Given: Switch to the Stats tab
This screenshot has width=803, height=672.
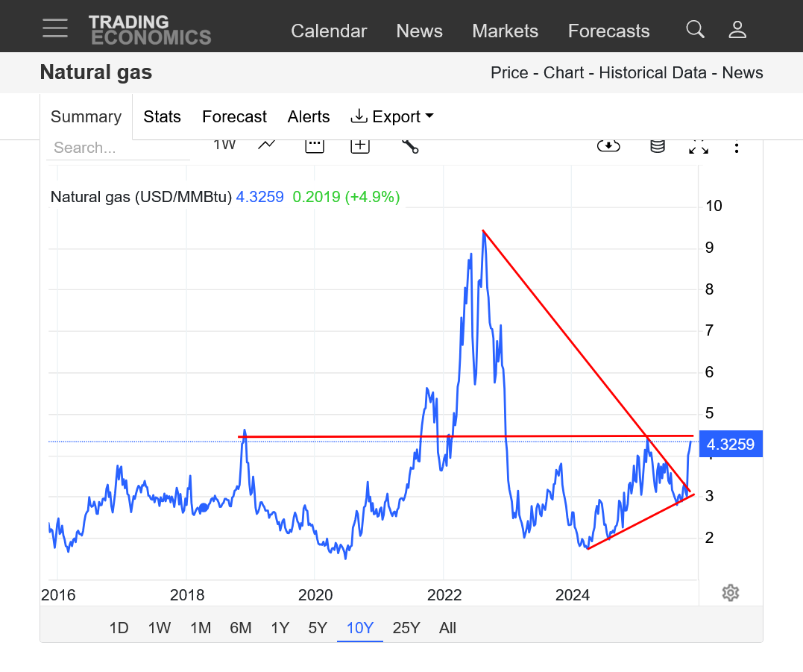Looking at the screenshot, I should click(x=162, y=116).
